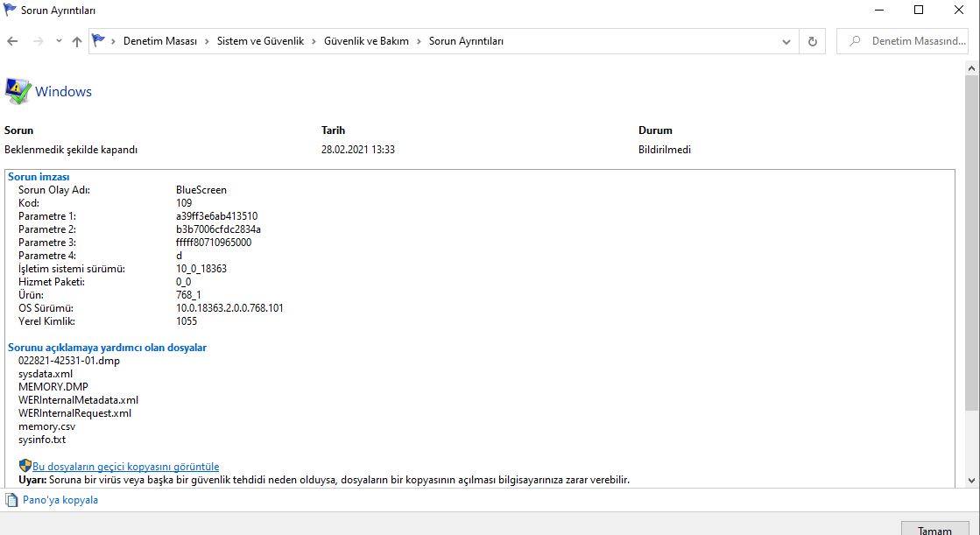The height and width of the screenshot is (535, 980).
Task: Refresh the Sorun Ayrıntıları page
Action: 813,41
